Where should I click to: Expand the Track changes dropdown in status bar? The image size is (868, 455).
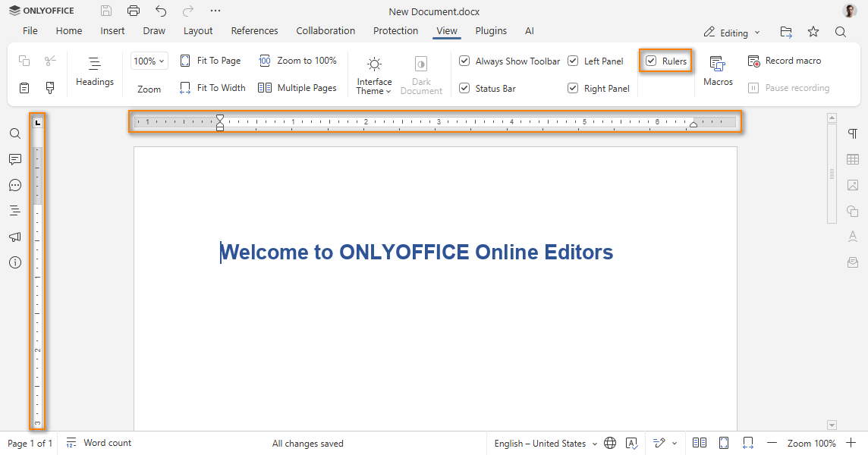click(x=675, y=444)
